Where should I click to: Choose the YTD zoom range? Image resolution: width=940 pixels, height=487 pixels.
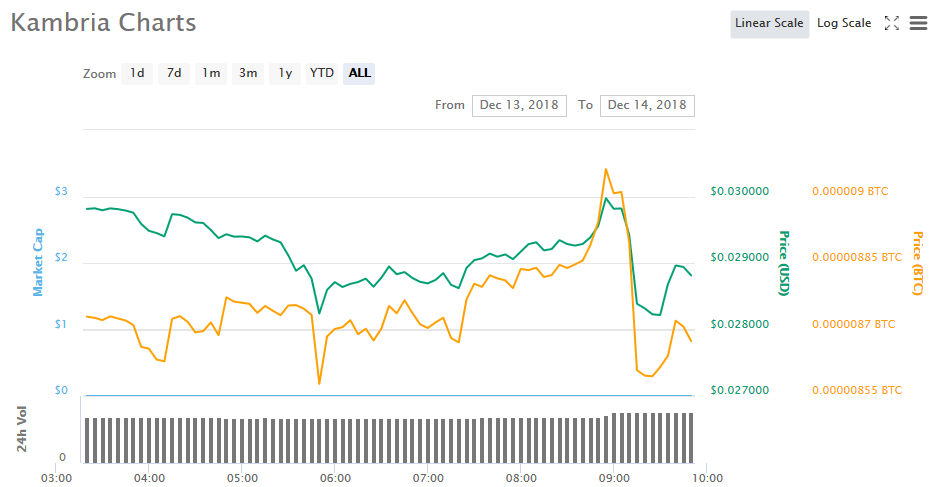[322, 73]
